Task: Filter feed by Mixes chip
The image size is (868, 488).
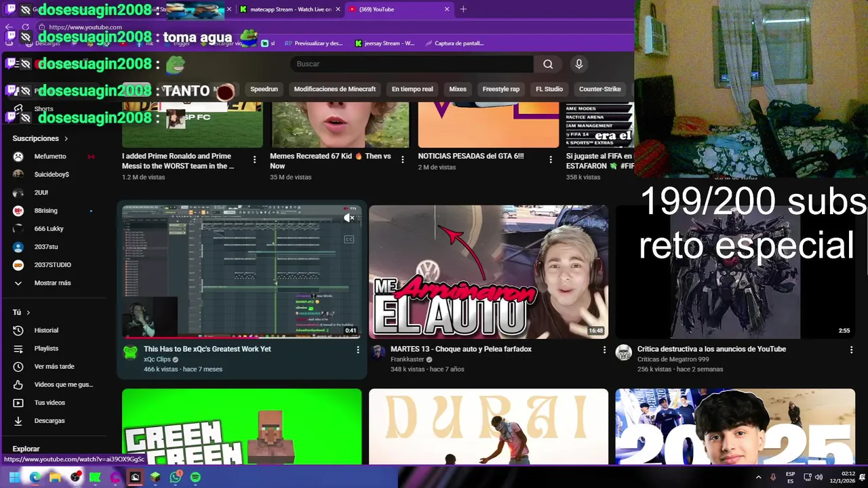Action: [458, 89]
